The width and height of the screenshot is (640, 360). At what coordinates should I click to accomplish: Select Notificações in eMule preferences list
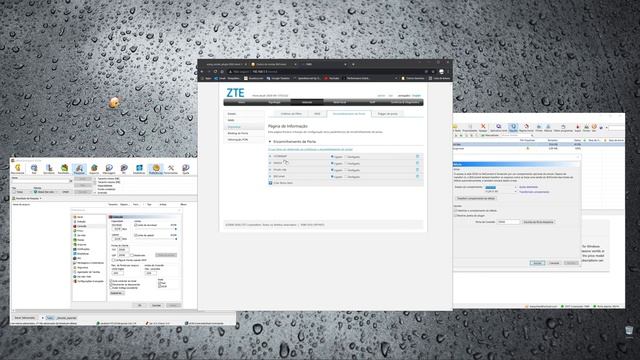[82, 249]
